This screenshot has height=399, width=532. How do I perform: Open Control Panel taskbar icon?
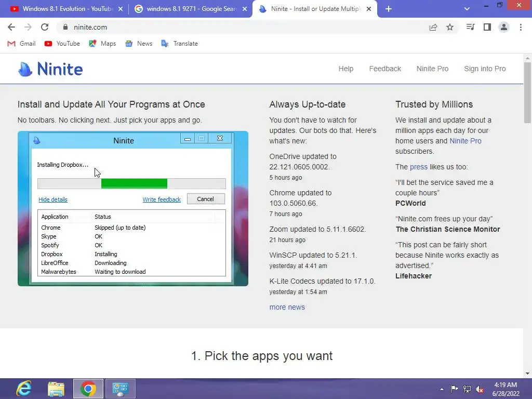pyautogui.click(x=120, y=389)
